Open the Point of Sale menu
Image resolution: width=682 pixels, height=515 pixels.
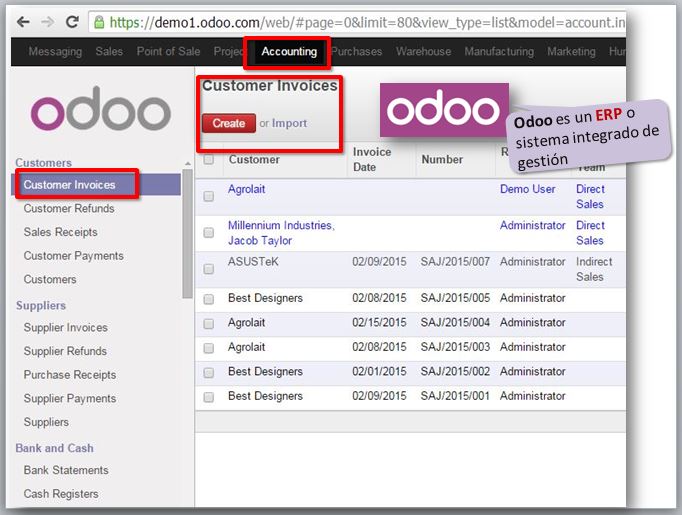click(x=168, y=51)
